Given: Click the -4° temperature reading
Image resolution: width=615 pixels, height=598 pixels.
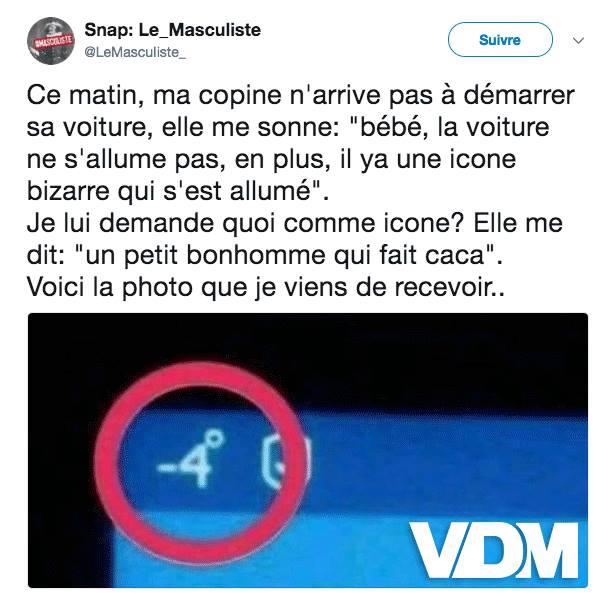Looking at the screenshot, I should [191, 458].
